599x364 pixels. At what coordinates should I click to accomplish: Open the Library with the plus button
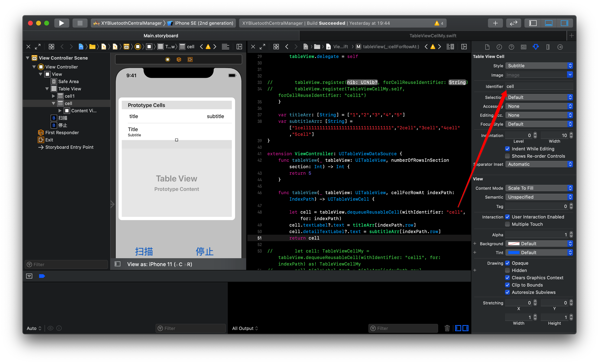tap(495, 23)
